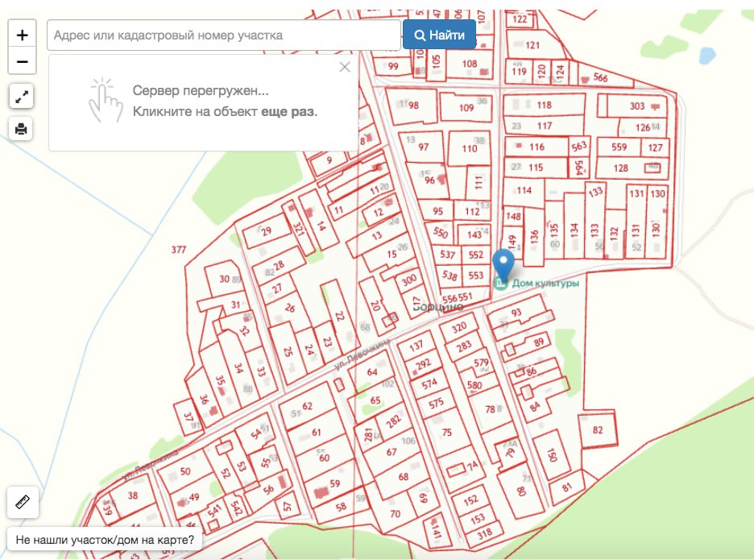Click parcel 303 in the northeast
Image resolution: width=754 pixels, height=560 pixels.
point(637,106)
